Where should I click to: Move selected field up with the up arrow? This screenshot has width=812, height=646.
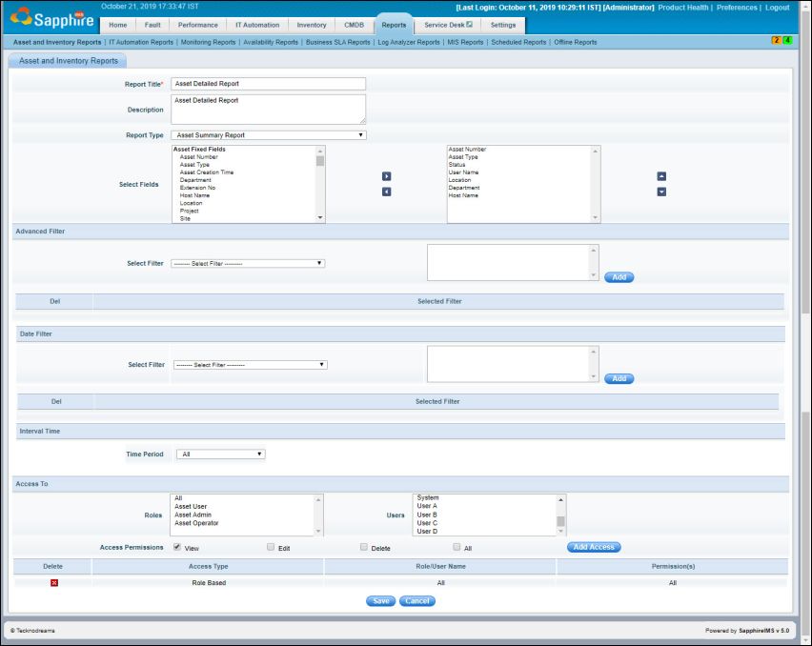click(x=661, y=176)
